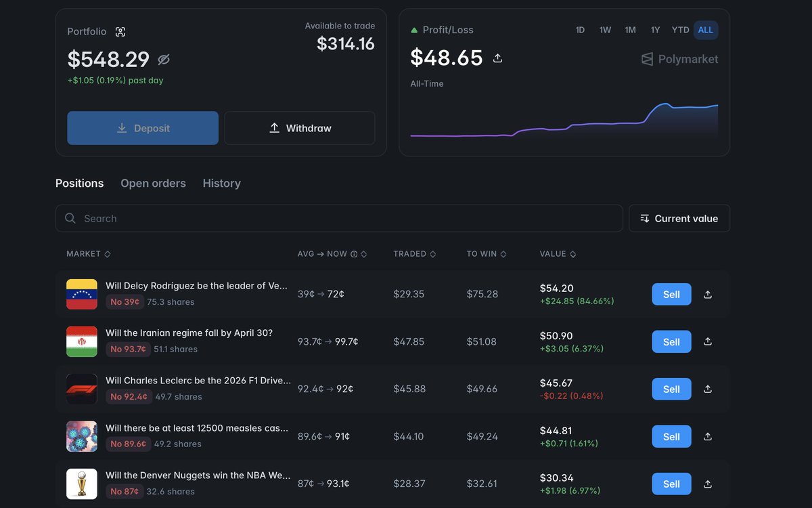Image resolution: width=812 pixels, height=508 pixels.
Task: Click the portfolio scan icon next to Portfolio
Action: tap(120, 32)
